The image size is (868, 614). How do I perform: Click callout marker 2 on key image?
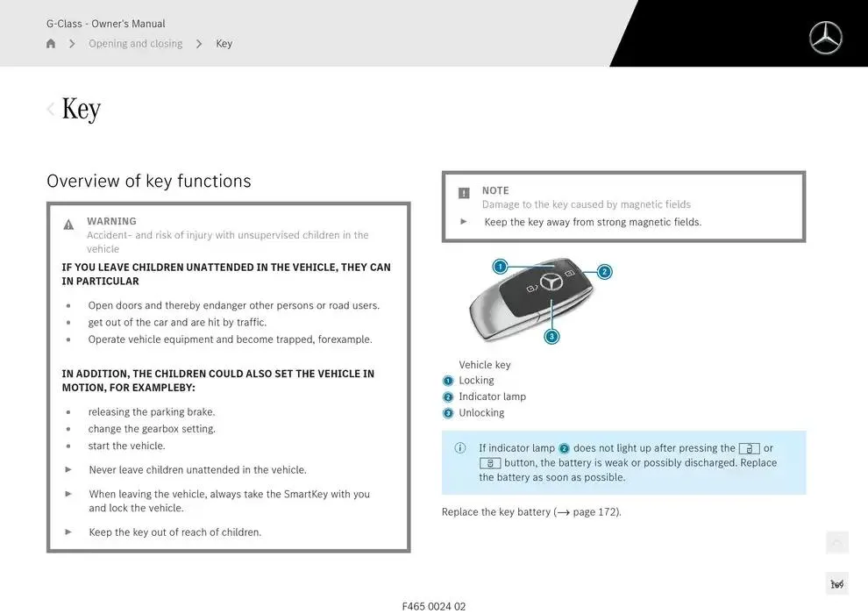[604, 272]
